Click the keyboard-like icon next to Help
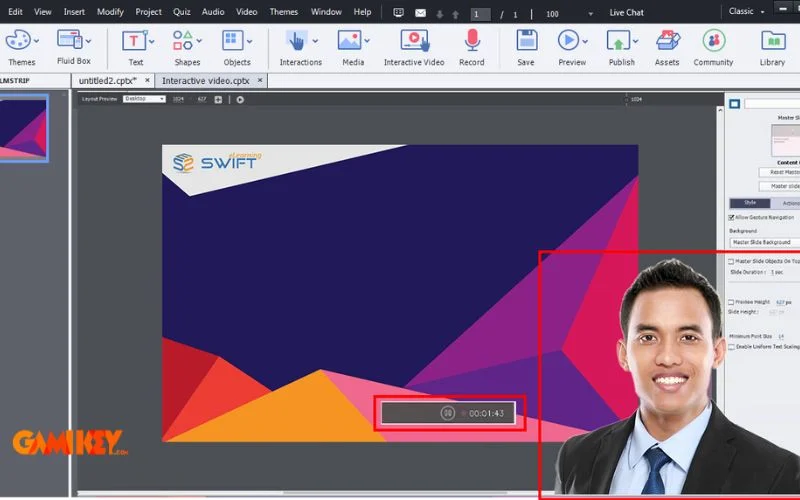 (x=398, y=12)
